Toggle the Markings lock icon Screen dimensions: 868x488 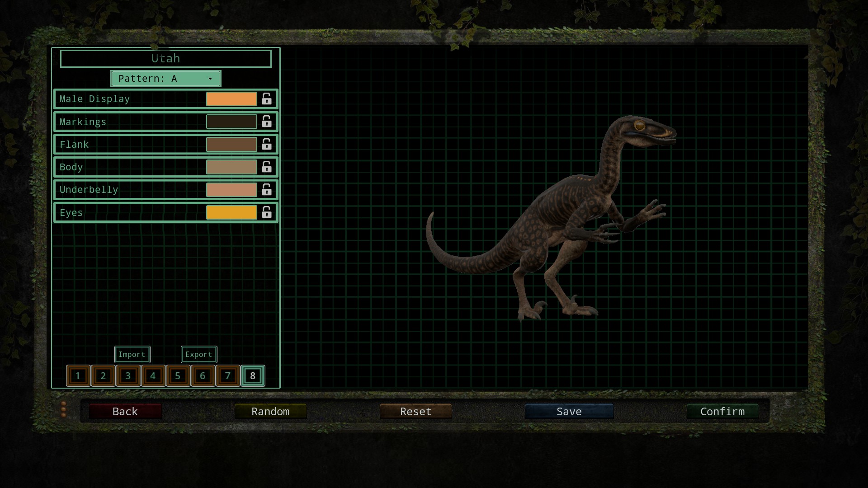click(x=267, y=122)
